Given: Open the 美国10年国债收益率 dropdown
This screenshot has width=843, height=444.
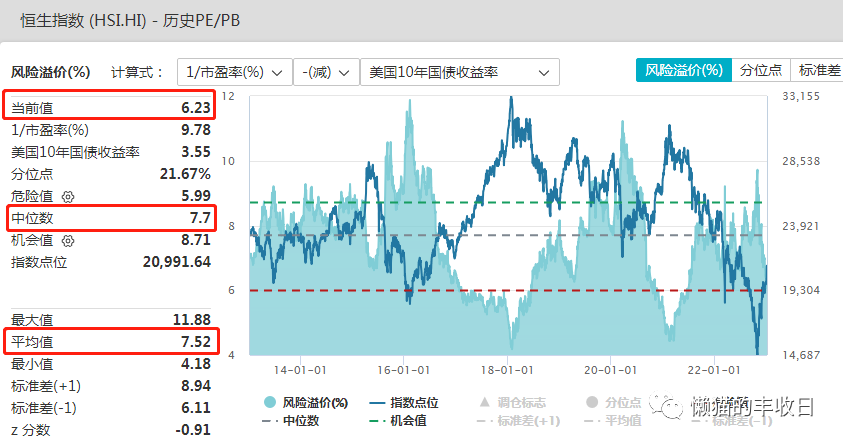Looking at the screenshot, I should [x=460, y=72].
